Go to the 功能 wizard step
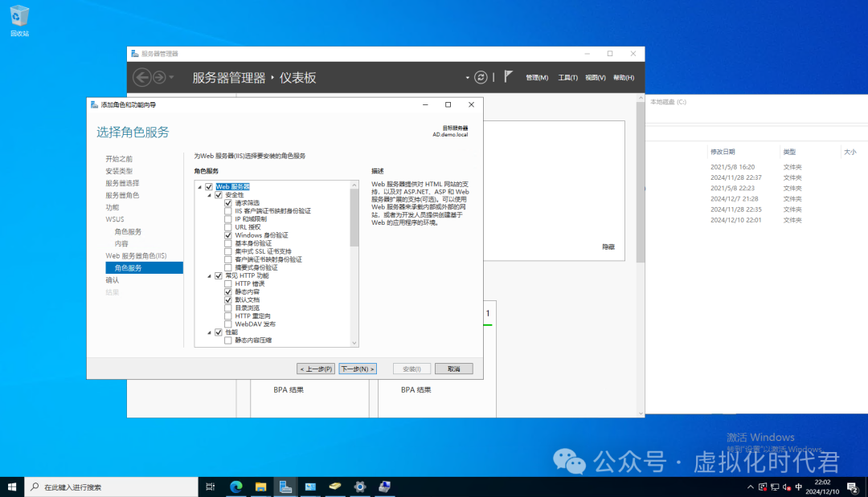 click(x=113, y=207)
